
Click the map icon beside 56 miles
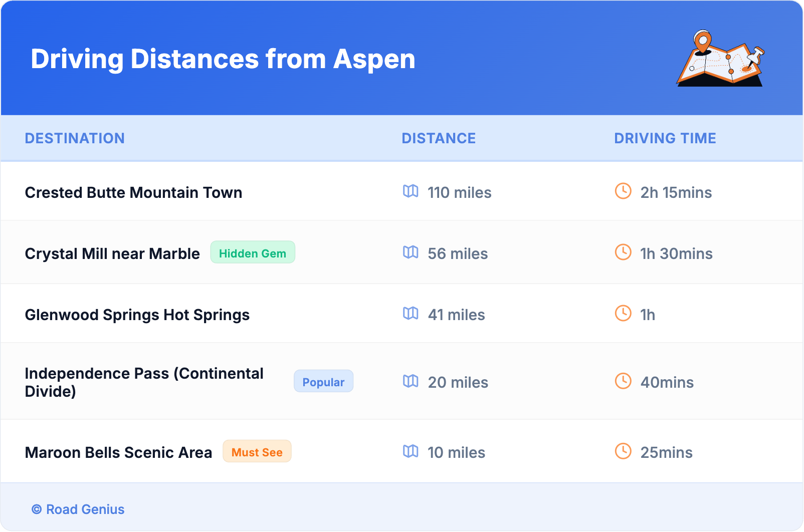click(411, 252)
